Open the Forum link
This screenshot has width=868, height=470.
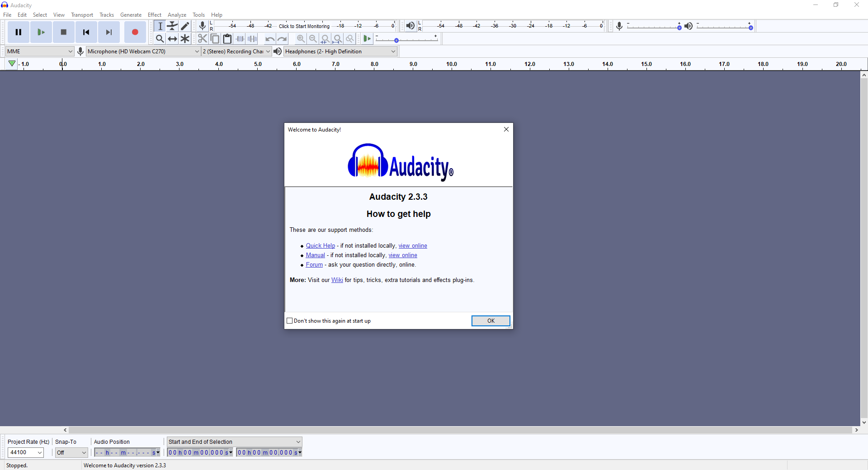coord(314,265)
